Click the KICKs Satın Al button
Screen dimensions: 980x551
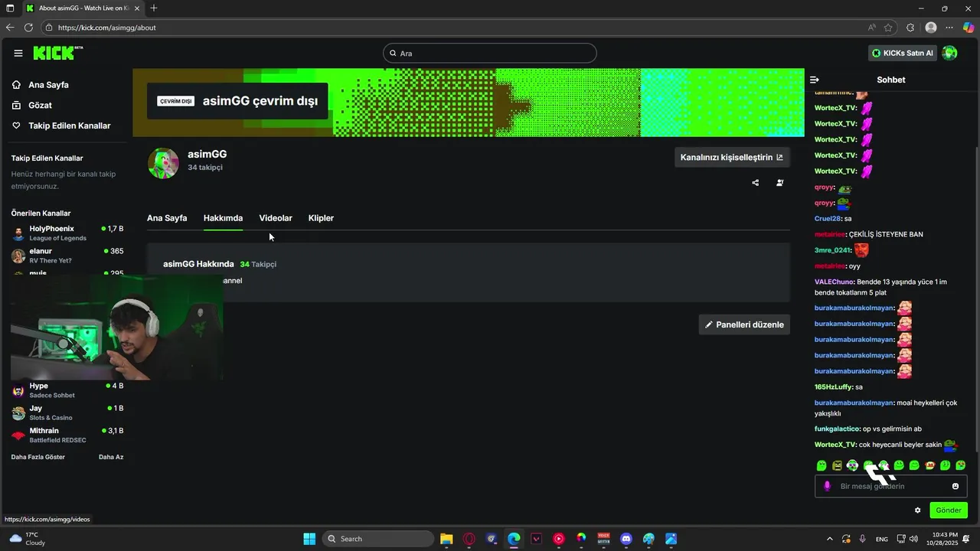pos(903,53)
